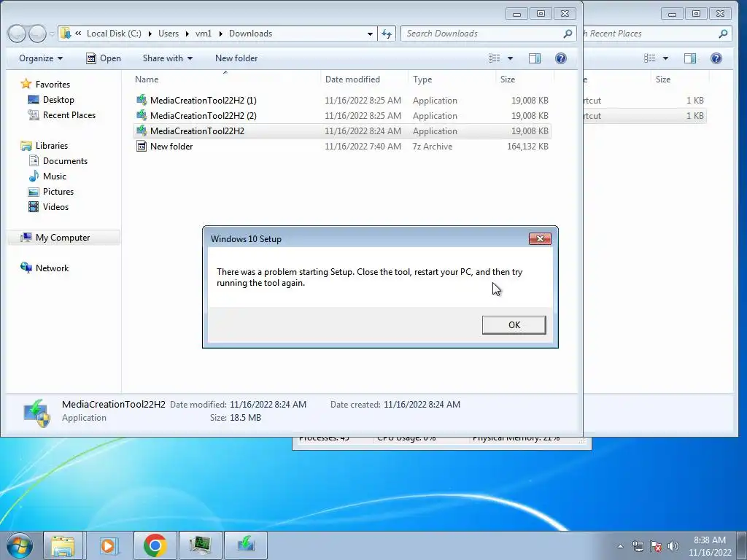Select Libraries in navigation pane
This screenshot has width=747, height=560.
pos(52,146)
